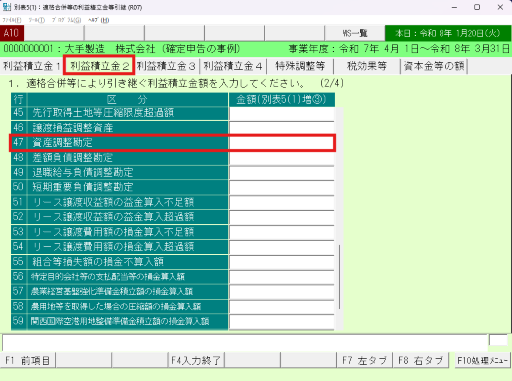
Task: Click the amount field for row 57 農業経営基盤強化準備金
Action: point(282,292)
